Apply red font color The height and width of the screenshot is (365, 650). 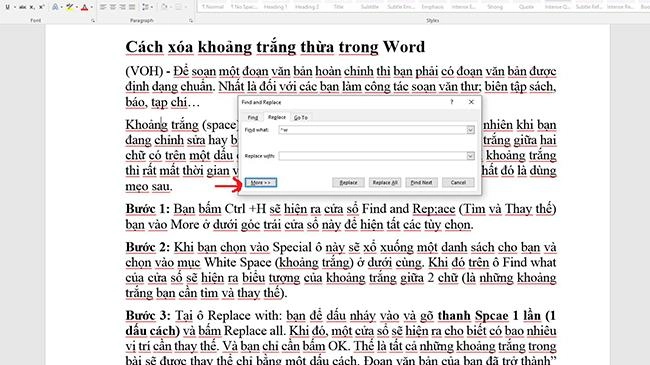click(x=85, y=7)
